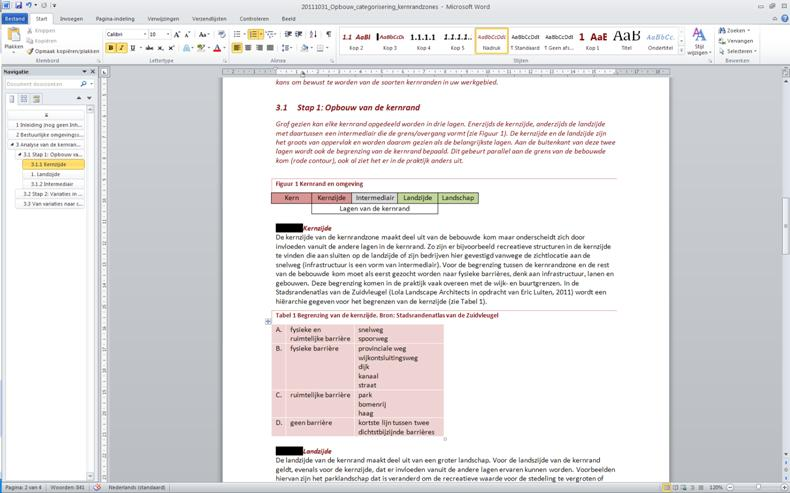
Task: Click the Save icon in quick access toolbar
Action: click(x=18, y=6)
